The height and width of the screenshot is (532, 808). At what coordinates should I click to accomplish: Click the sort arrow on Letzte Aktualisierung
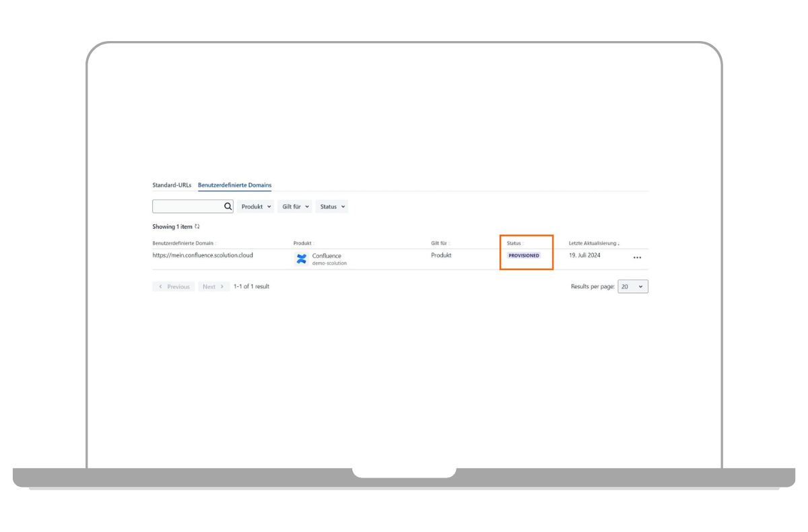[x=620, y=243]
